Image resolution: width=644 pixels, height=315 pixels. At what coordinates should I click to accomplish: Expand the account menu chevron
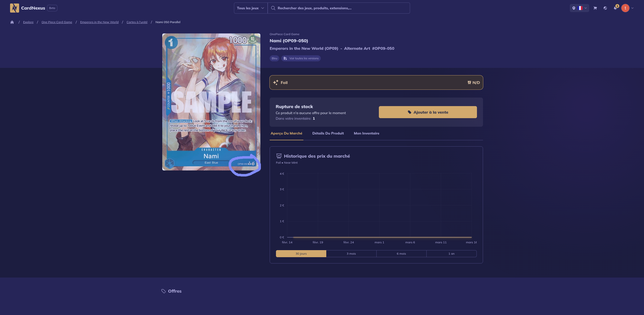click(x=632, y=8)
